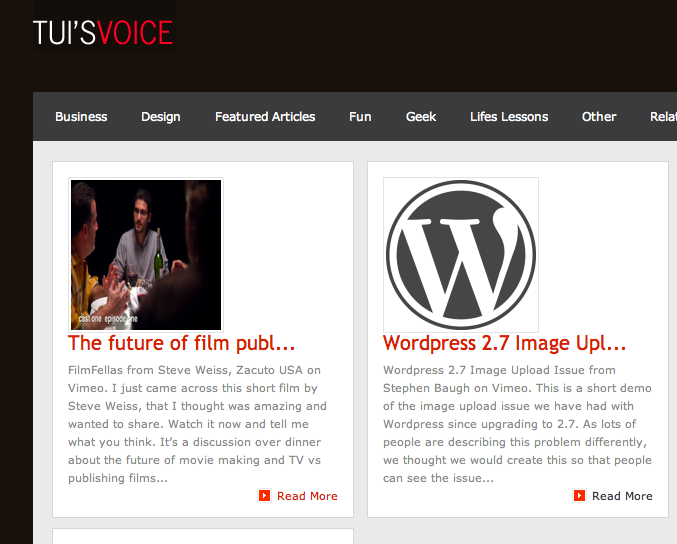677x544 pixels.
Task: Click Read More under Wordpress article
Action: click(x=622, y=496)
